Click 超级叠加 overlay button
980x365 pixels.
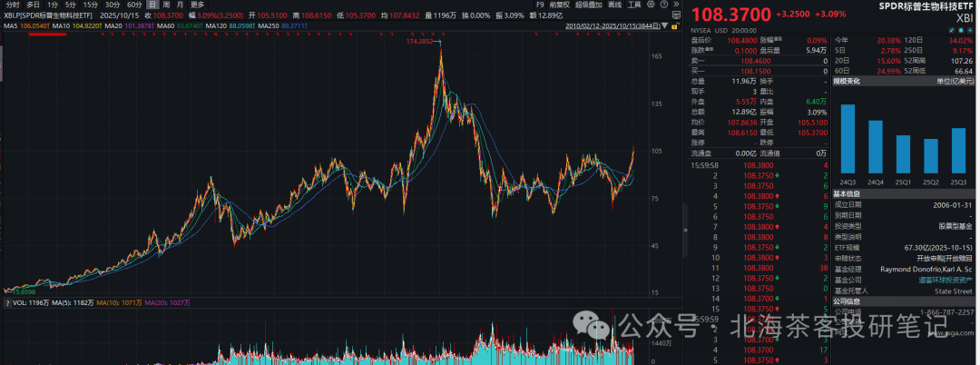coord(587,5)
